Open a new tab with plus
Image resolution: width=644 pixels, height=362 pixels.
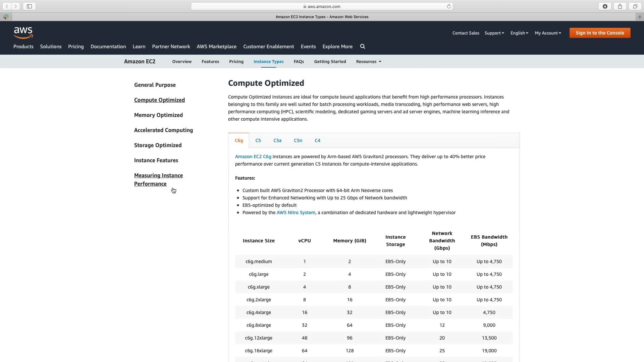point(640,17)
